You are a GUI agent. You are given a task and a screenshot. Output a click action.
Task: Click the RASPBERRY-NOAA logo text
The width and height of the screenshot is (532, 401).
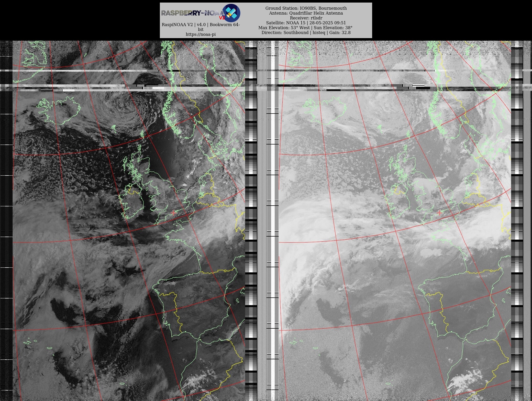pyautogui.click(x=193, y=13)
